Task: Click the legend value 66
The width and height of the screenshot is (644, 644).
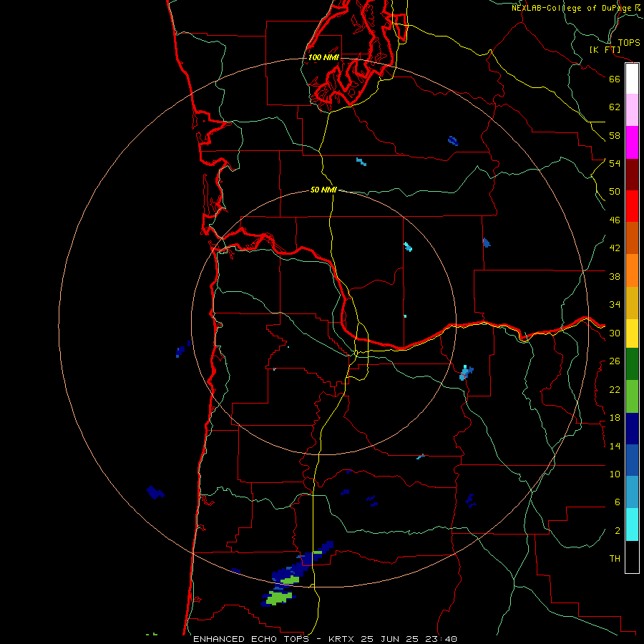Action: pyautogui.click(x=615, y=79)
